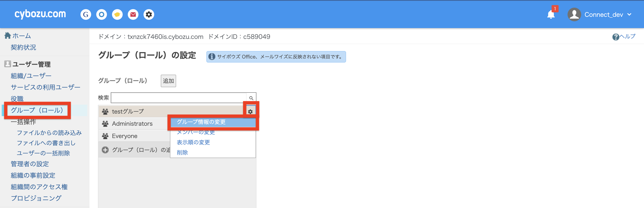Choose 表示順の変更 from the menu
This screenshot has width=644, height=208.
(193, 142)
